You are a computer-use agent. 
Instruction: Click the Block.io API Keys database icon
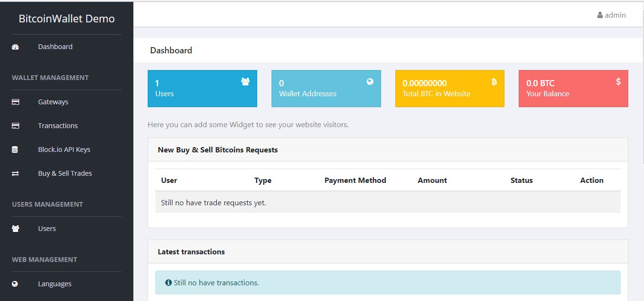click(x=15, y=150)
